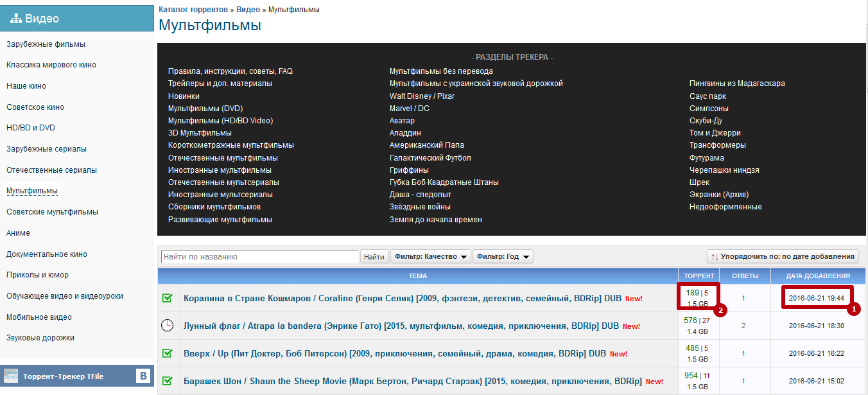Viewport: 868px width, 395px height.
Task: Focus the Найти по названию search field
Action: click(259, 256)
